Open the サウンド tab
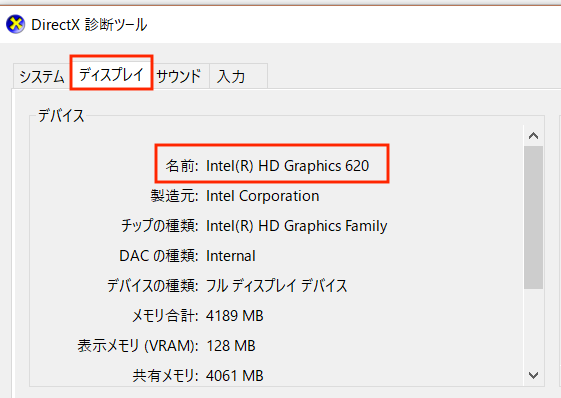 [x=179, y=76]
